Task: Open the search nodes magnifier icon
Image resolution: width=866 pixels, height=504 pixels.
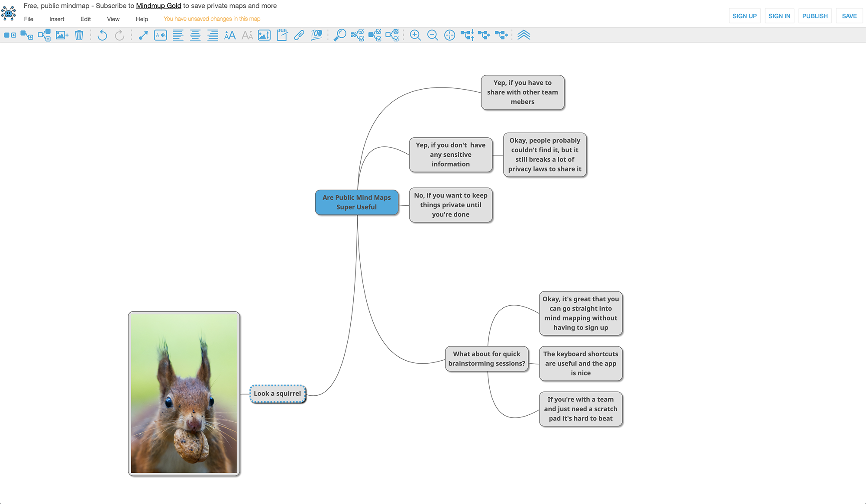Action: pos(340,35)
